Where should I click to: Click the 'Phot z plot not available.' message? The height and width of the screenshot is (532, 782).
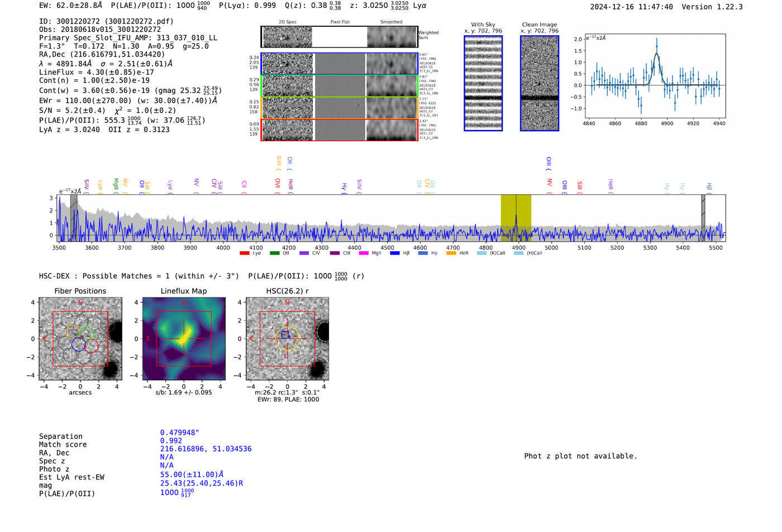pyautogui.click(x=581, y=456)
